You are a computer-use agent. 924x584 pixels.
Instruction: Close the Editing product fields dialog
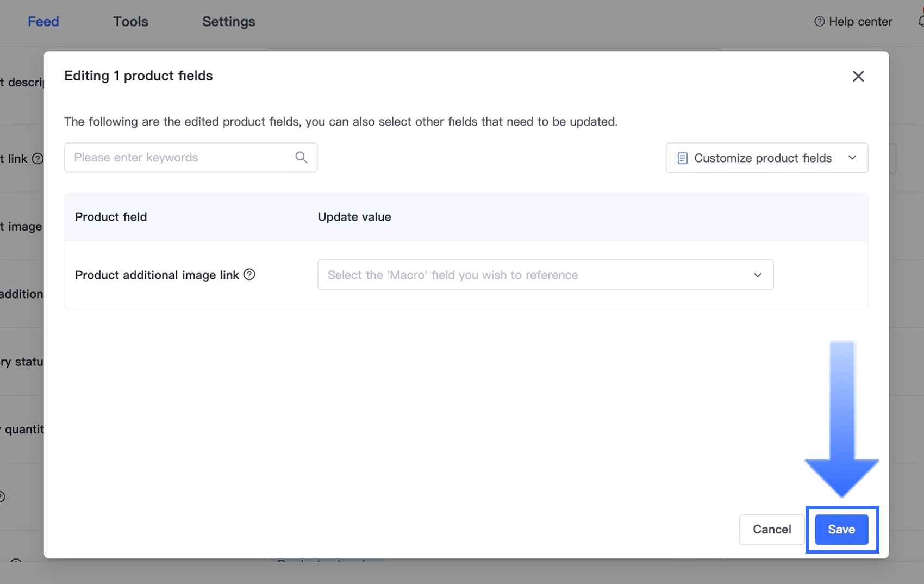pos(858,76)
